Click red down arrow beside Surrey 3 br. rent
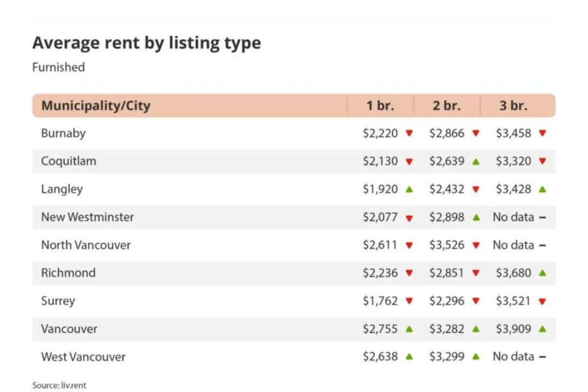Screen dimensions: 588x392 [542, 301]
